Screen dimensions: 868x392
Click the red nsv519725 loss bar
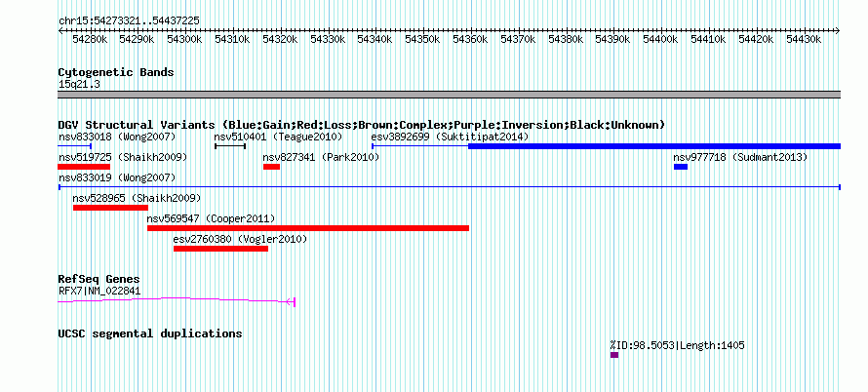[84, 167]
